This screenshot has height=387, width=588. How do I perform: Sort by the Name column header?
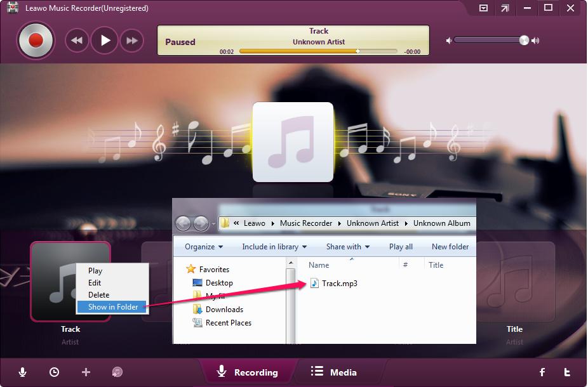(319, 265)
